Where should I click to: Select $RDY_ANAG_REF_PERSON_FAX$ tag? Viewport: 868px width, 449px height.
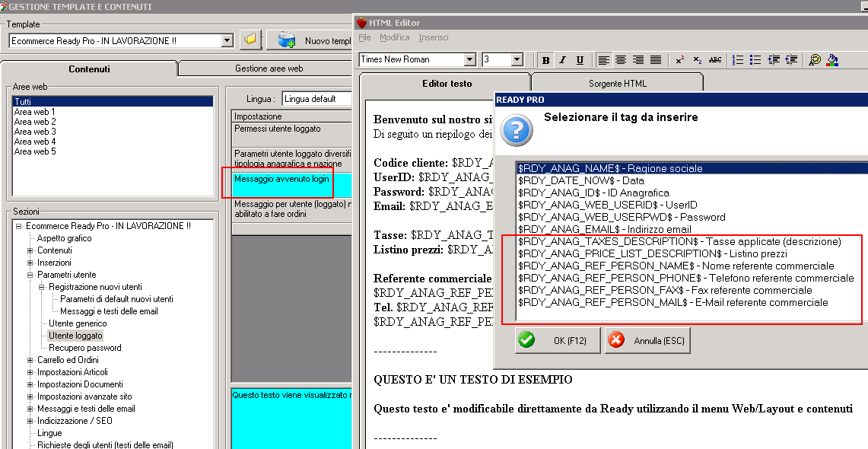(665, 290)
